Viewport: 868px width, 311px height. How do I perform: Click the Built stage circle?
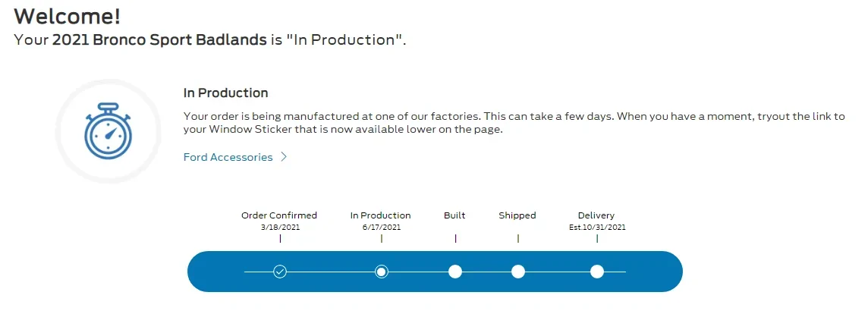coord(455,272)
